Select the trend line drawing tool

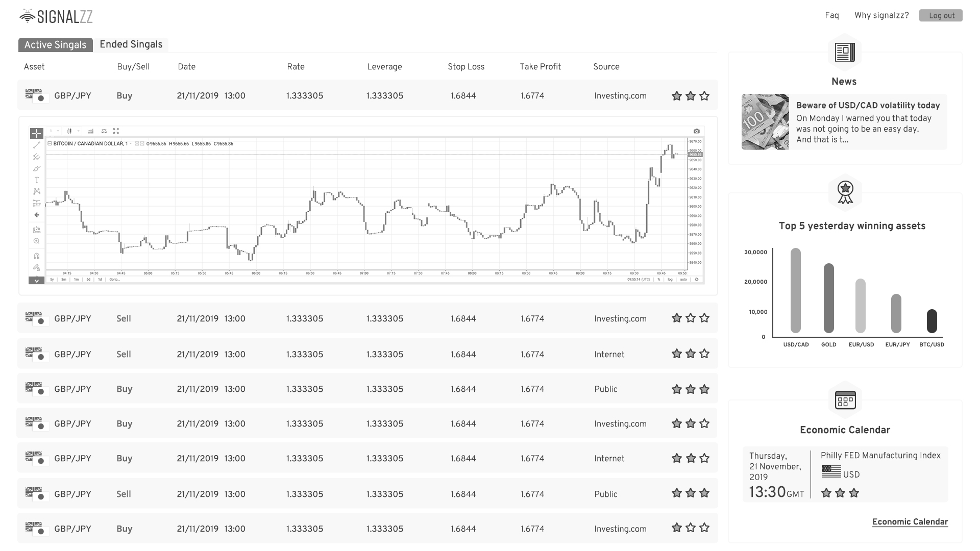(x=36, y=145)
